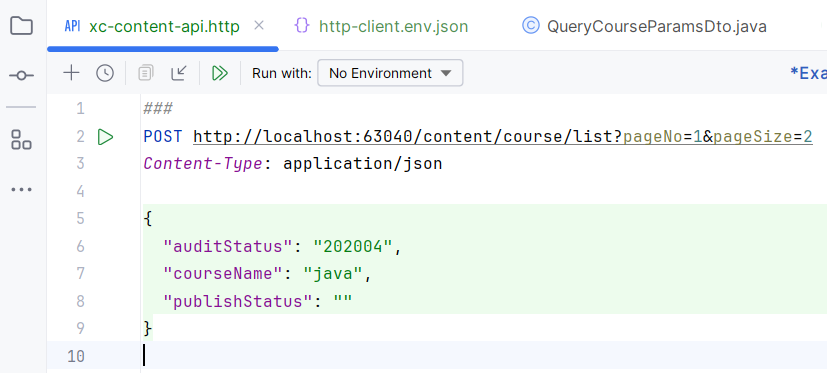
Task: Click the "202004" auditStatus value
Action: [x=353, y=246]
